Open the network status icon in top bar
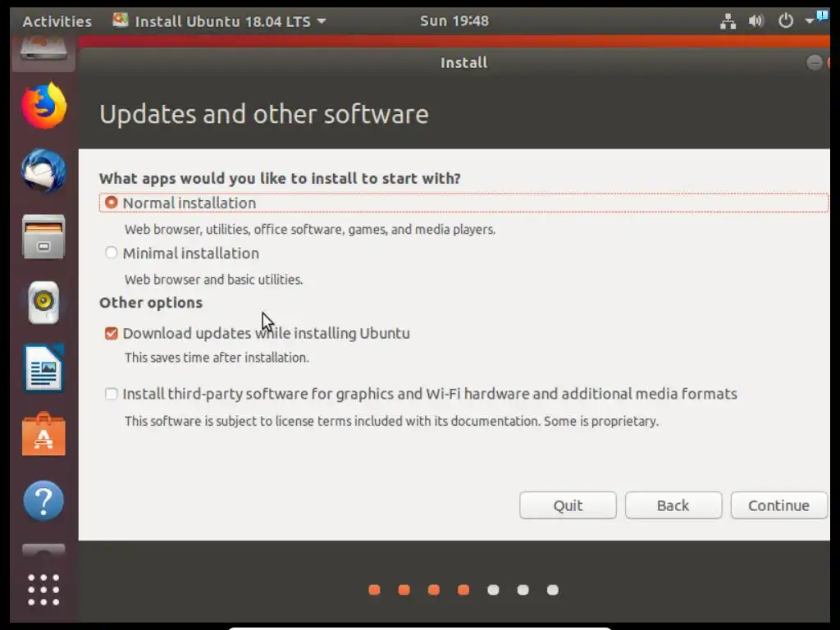 coord(728,21)
